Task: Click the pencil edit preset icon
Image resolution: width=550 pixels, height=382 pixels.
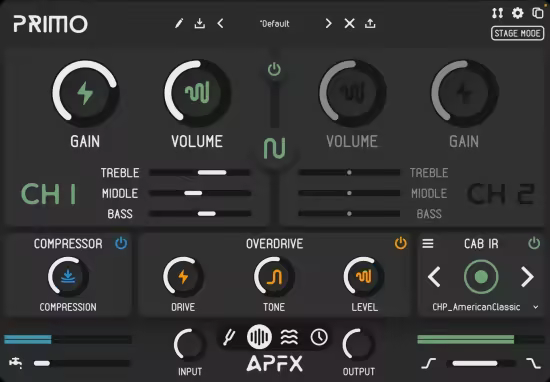Action: coord(179,24)
